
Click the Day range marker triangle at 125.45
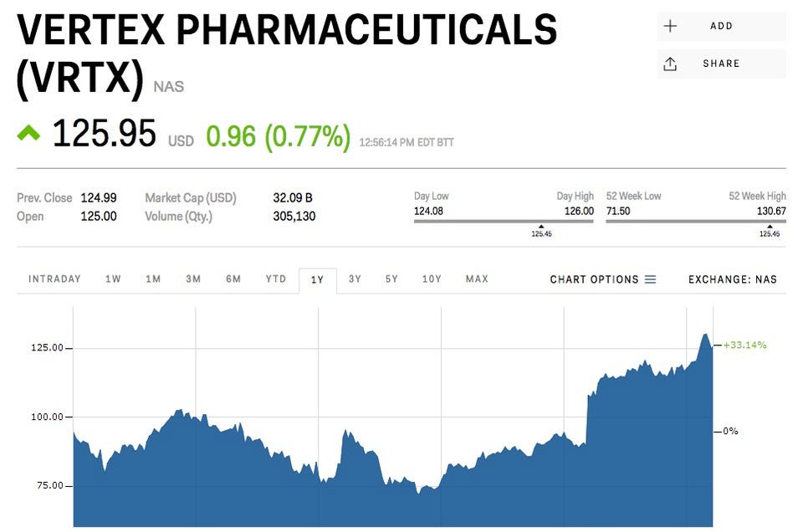541,227
